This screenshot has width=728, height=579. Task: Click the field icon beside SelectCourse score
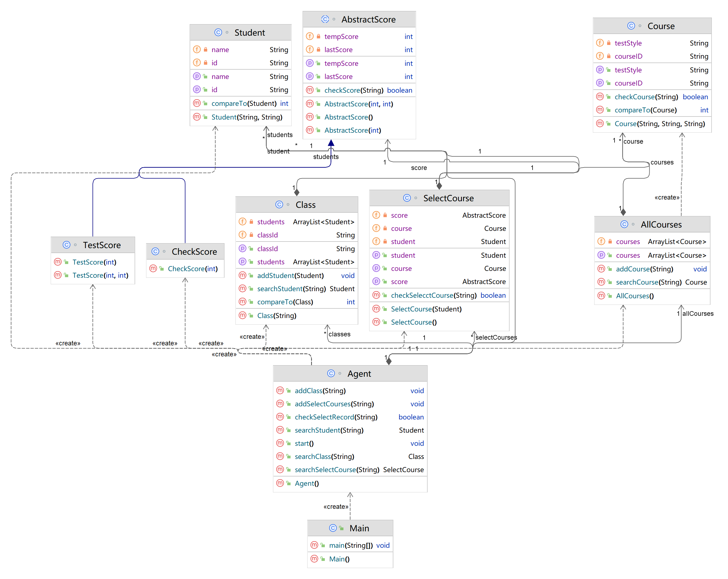(376, 215)
